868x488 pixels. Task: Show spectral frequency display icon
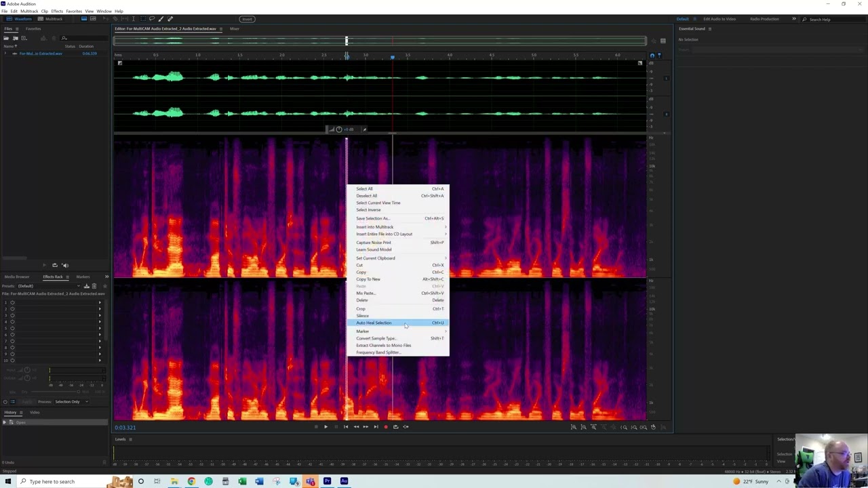tap(94, 19)
